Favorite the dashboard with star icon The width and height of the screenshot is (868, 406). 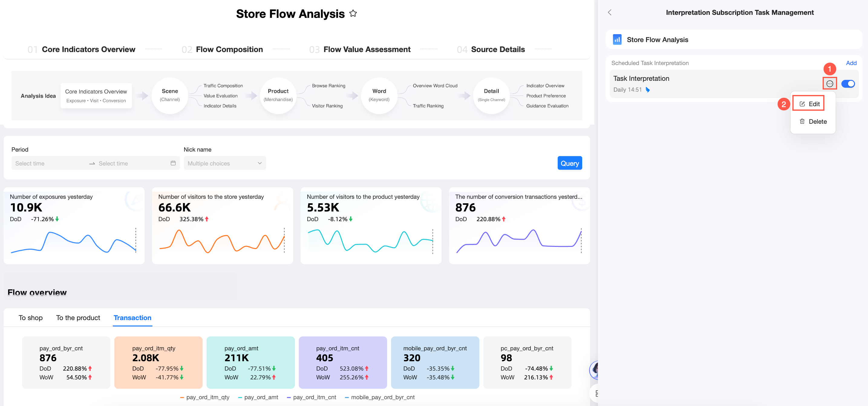[x=353, y=14]
